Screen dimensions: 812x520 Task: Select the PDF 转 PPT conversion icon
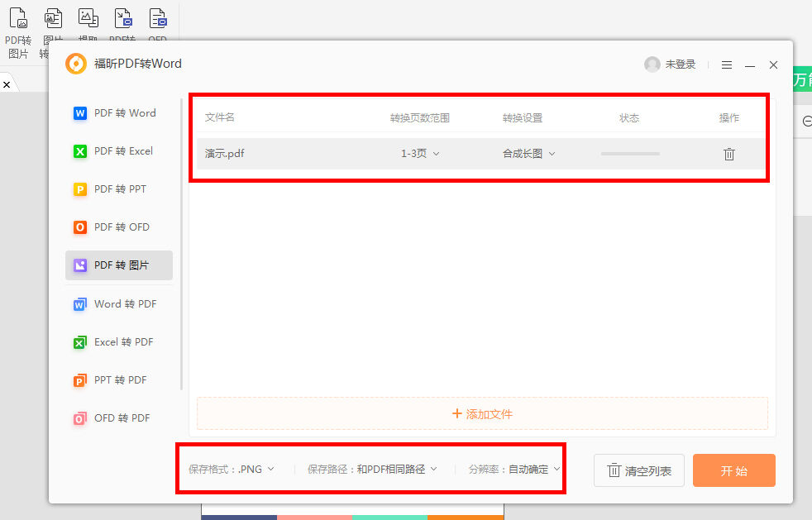coord(80,188)
